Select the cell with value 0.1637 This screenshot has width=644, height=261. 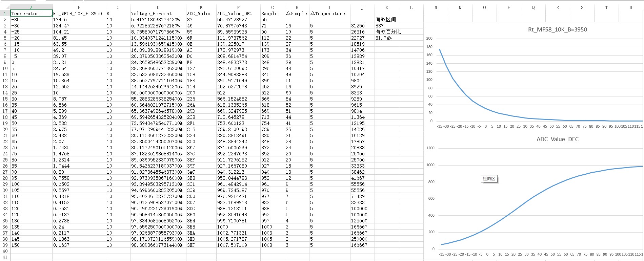click(79, 245)
